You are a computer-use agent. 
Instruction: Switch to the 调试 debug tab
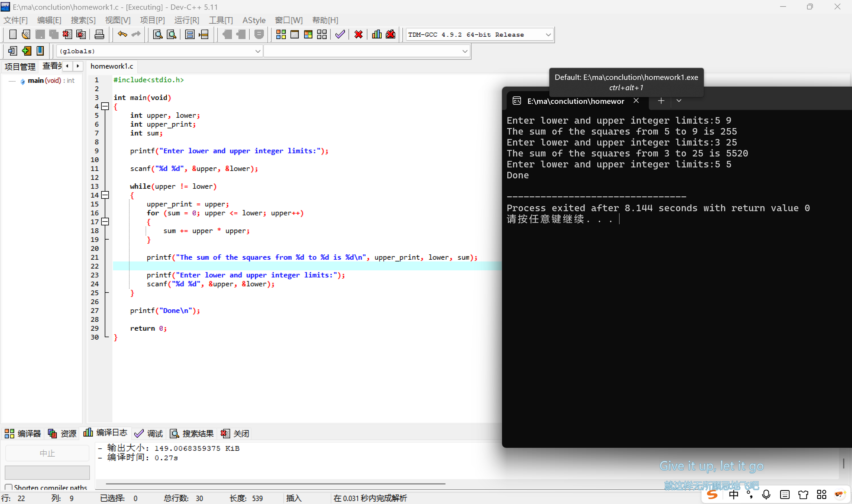pyautogui.click(x=149, y=433)
